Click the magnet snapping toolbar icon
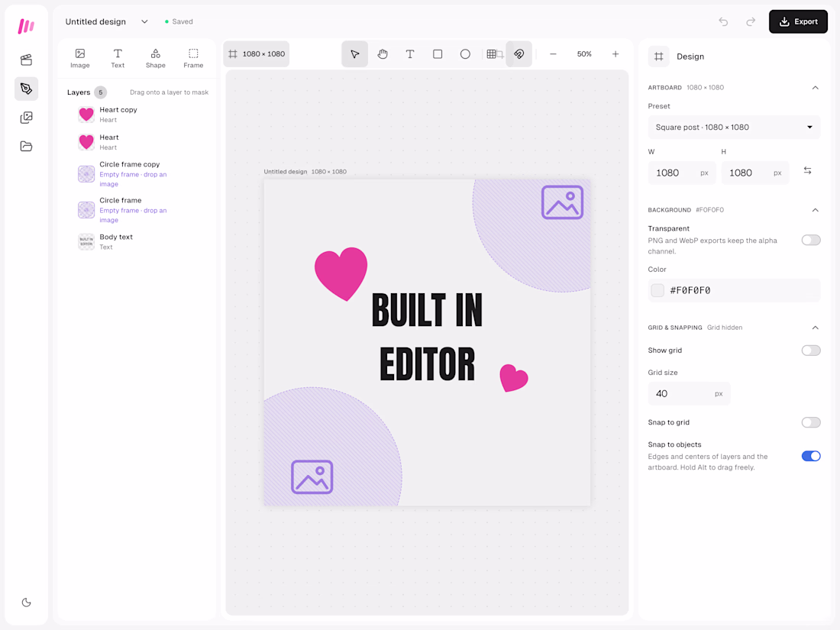 coord(519,54)
